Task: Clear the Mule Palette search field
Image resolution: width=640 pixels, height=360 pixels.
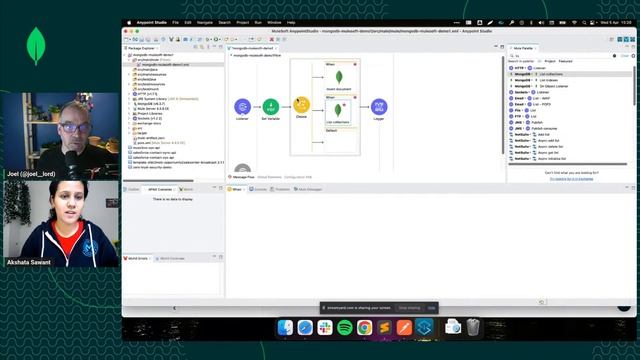Action: (625, 56)
